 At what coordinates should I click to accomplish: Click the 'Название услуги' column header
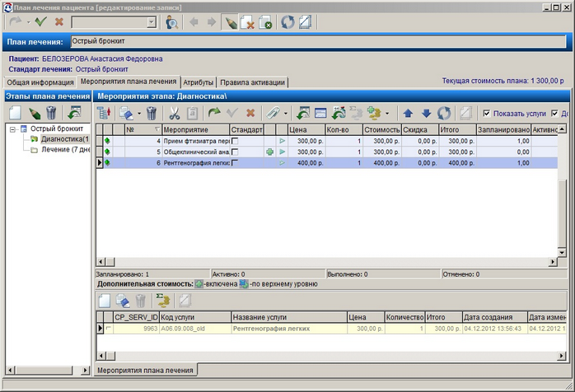[x=289, y=317]
